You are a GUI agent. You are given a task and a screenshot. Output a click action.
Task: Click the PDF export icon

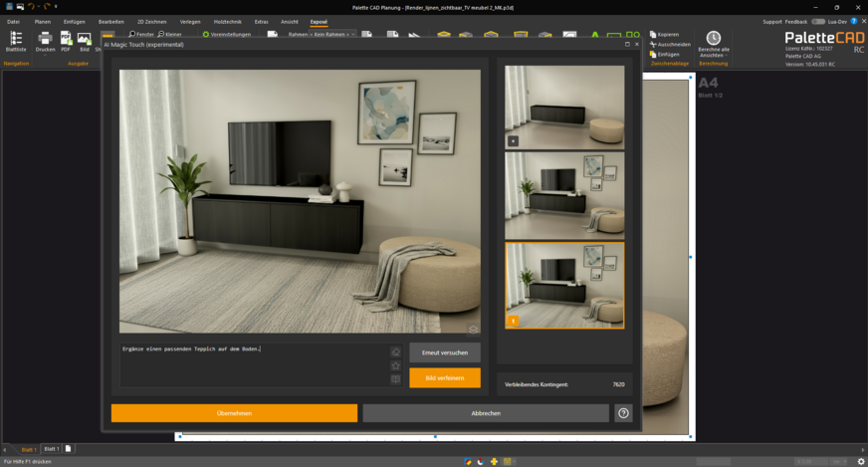click(x=66, y=38)
